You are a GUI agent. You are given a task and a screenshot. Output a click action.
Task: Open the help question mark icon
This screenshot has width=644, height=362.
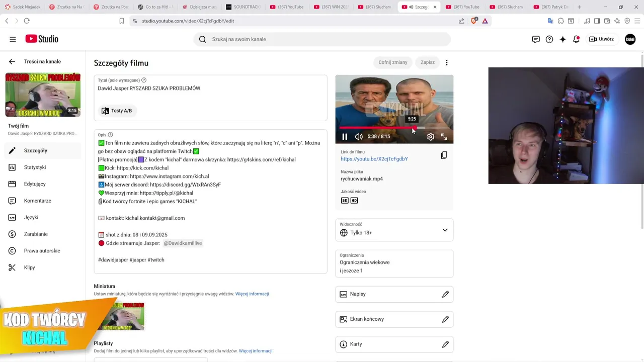tap(549, 39)
